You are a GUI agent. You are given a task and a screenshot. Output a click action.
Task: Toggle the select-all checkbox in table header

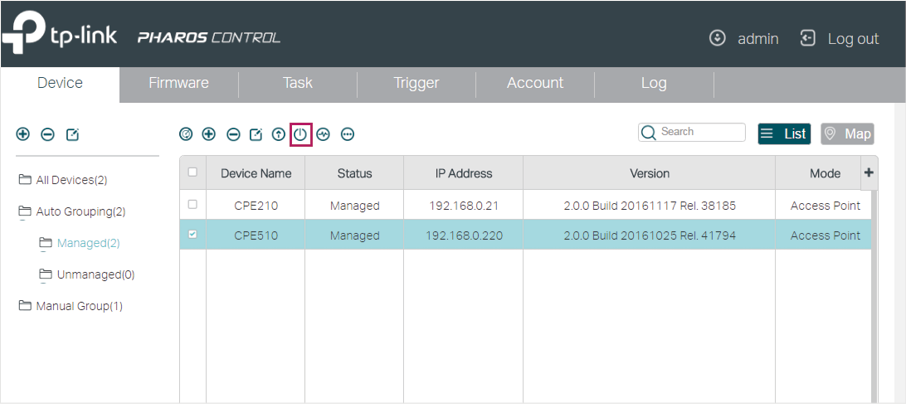192,172
